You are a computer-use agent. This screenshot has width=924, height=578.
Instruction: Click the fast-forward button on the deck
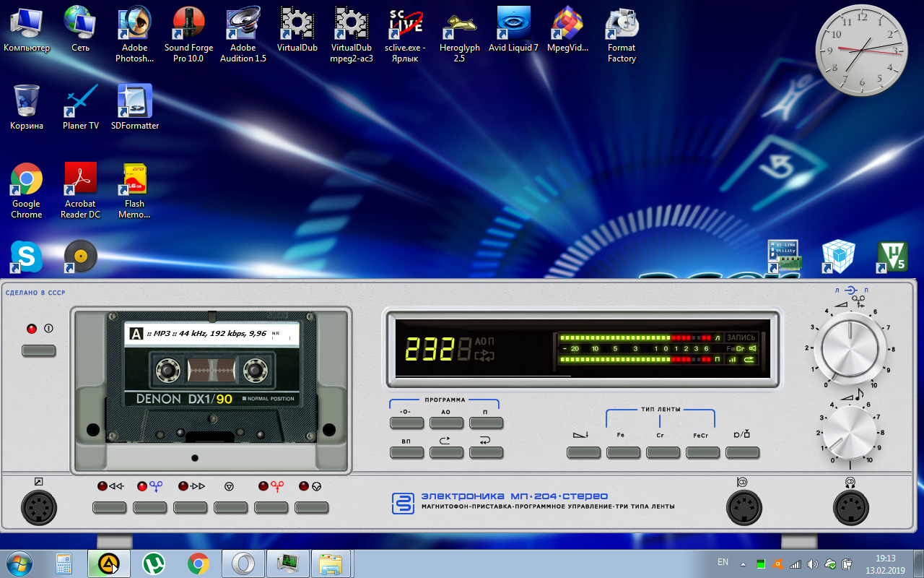coord(191,508)
